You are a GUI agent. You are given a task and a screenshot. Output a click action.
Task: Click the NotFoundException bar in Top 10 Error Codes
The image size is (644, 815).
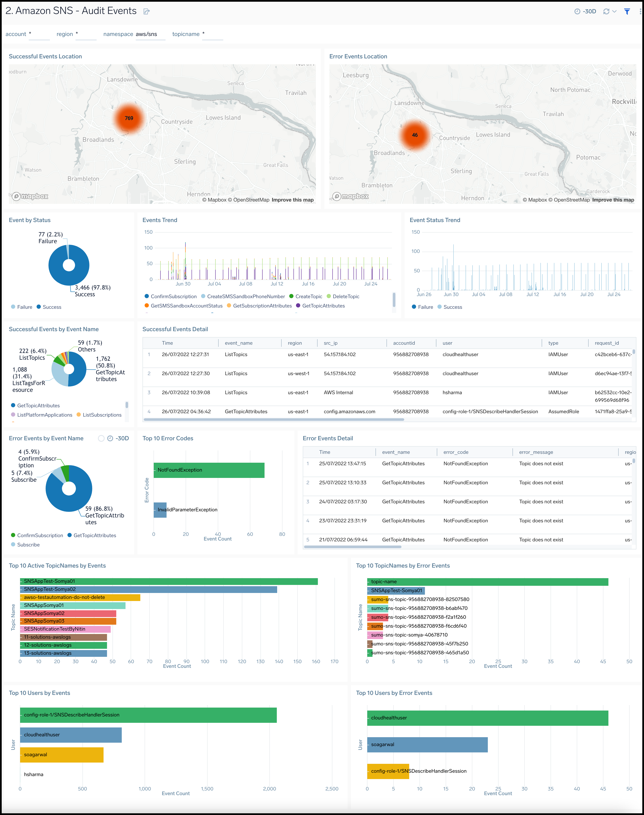point(209,470)
